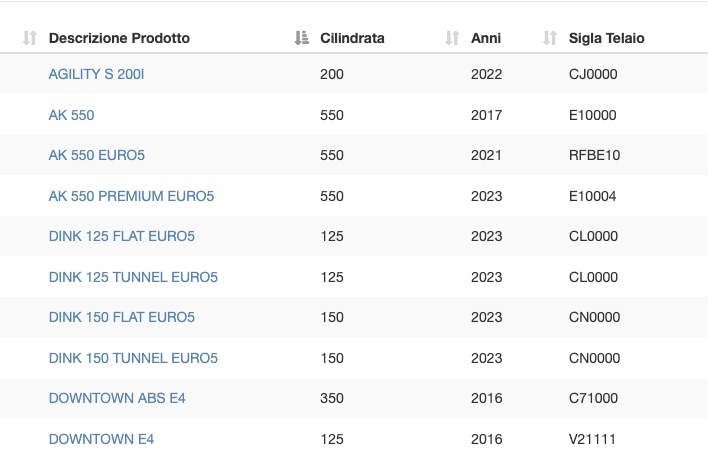Select year 2021 in AK 550 EURO5 row

click(486, 155)
